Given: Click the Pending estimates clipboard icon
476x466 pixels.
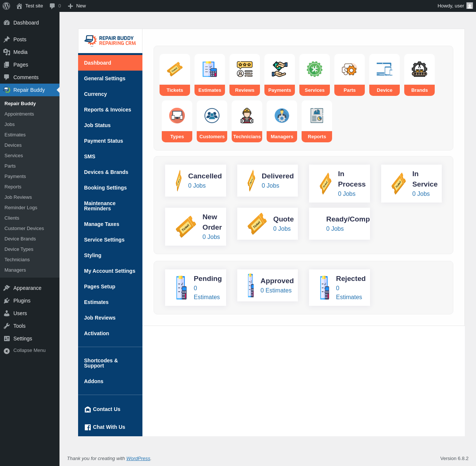Looking at the screenshot, I should coord(181,288).
